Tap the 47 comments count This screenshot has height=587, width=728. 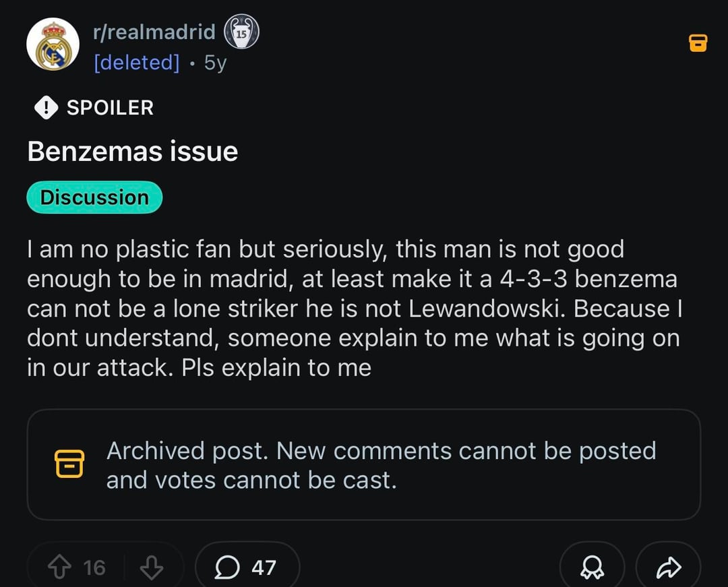pyautogui.click(x=264, y=567)
